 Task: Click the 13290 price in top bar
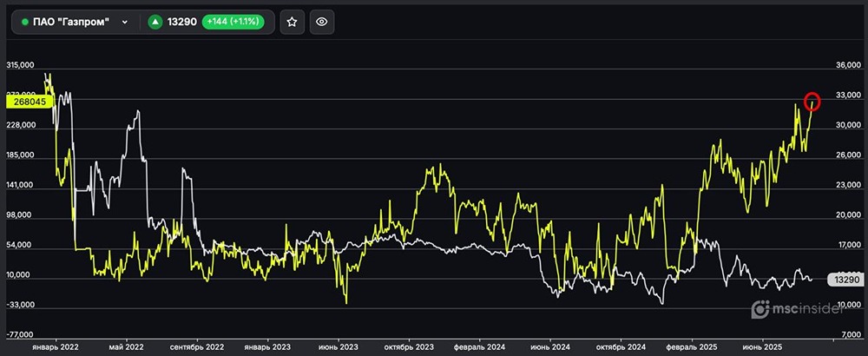182,22
